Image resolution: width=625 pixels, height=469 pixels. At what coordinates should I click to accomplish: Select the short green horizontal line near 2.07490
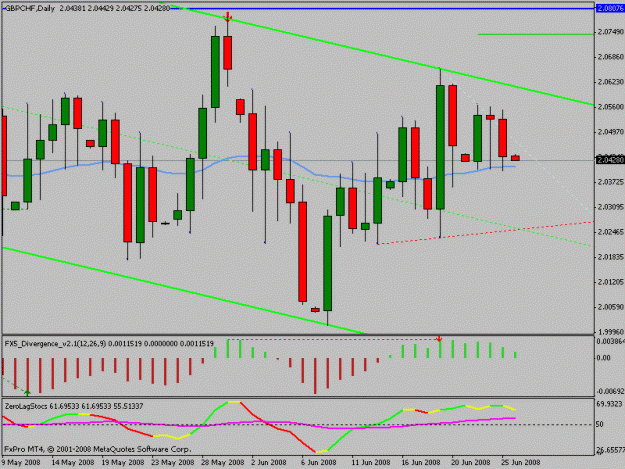tap(536, 35)
